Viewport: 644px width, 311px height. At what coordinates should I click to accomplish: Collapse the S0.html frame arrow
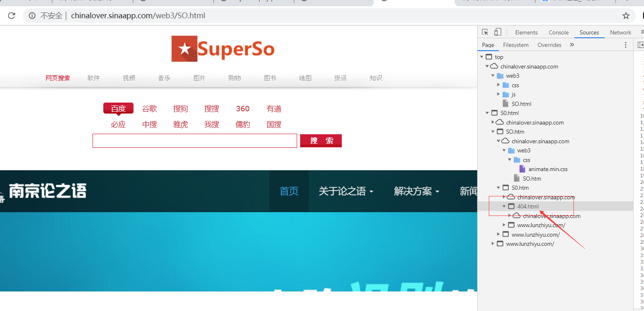[487, 113]
